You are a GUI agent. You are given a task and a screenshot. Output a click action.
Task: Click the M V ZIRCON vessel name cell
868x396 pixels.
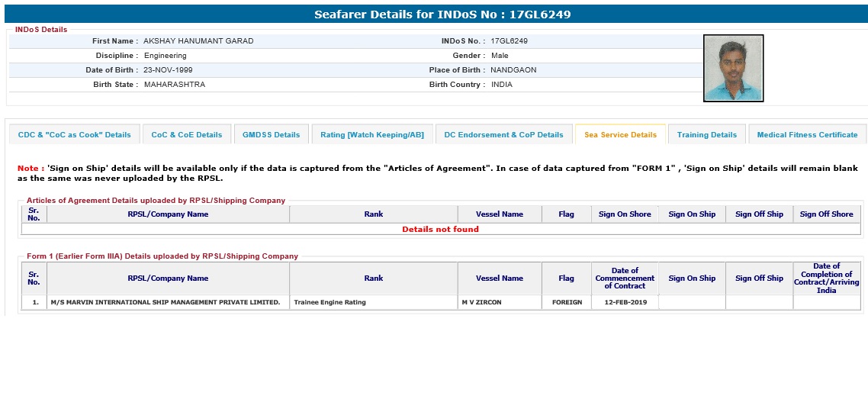click(x=481, y=302)
